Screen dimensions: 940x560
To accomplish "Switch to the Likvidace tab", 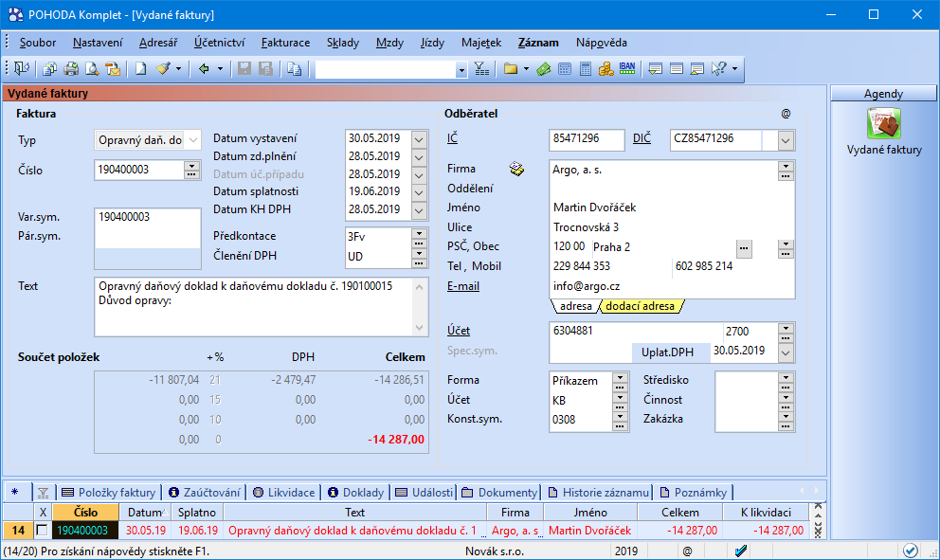I will coord(283,492).
